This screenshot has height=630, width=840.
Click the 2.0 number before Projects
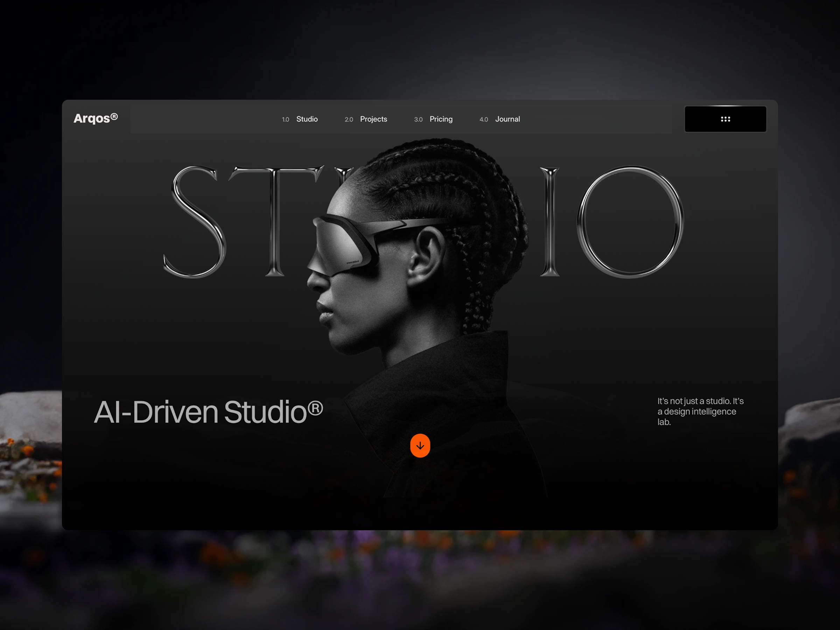click(x=349, y=120)
